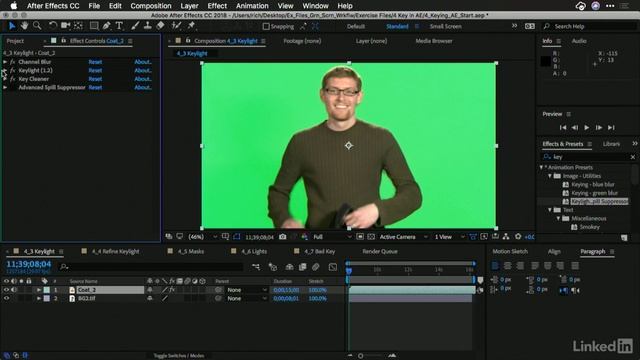Click the shy layers icon in timeline
Screen dimensions: 640x360
289,267
